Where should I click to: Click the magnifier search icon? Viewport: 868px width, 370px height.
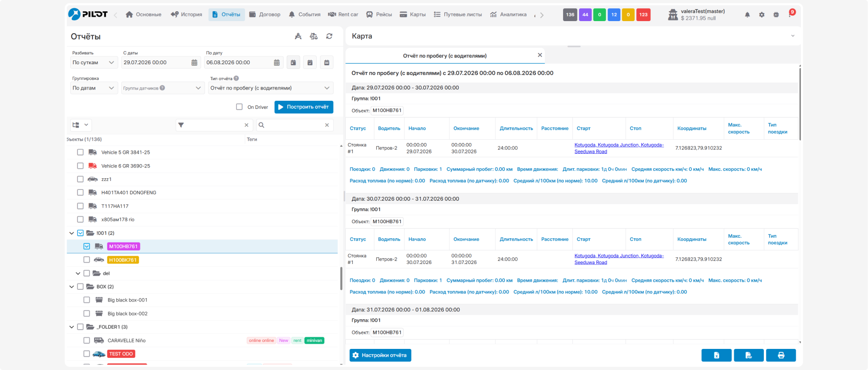(261, 125)
